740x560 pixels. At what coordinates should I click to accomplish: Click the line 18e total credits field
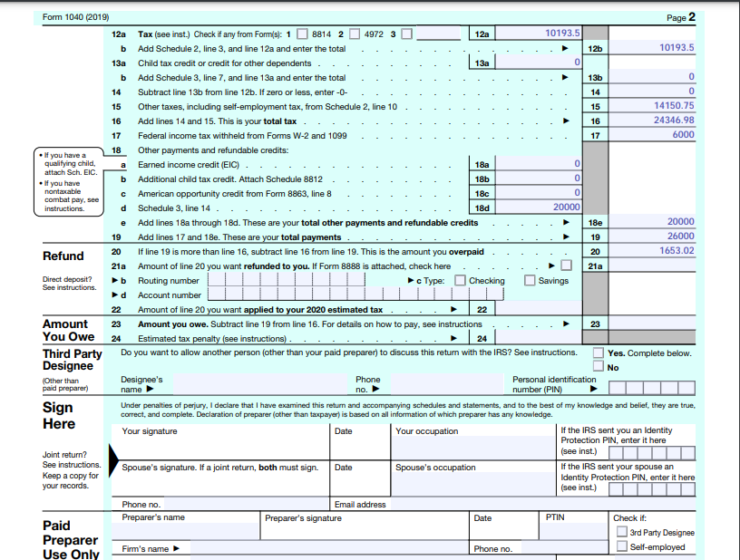pyautogui.click(x=652, y=221)
